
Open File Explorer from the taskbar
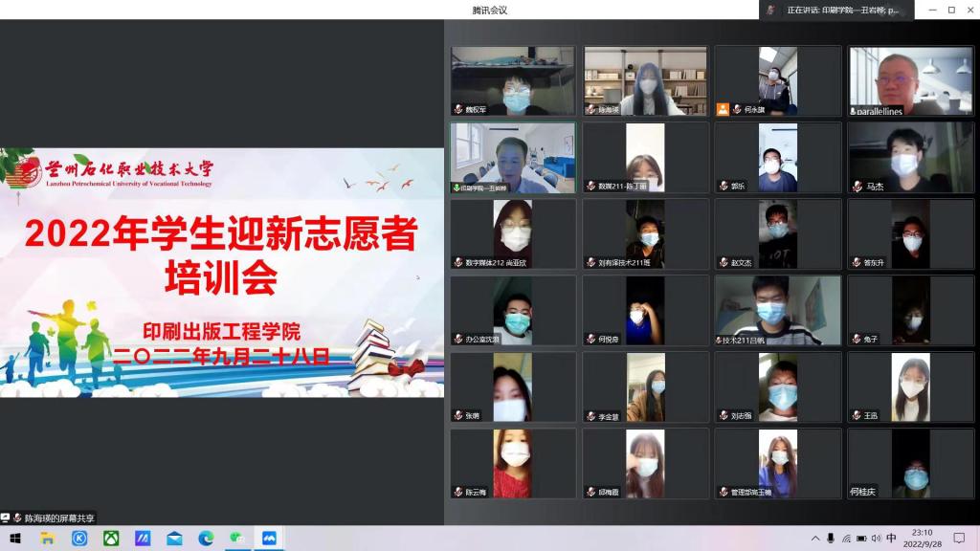47,539
